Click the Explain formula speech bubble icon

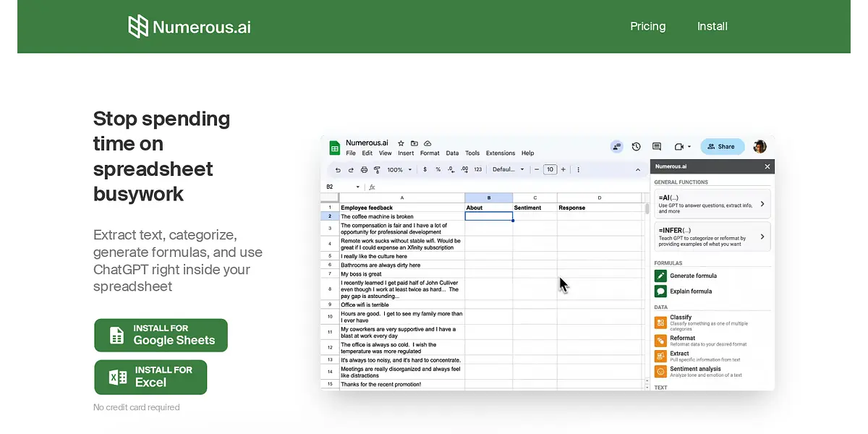(x=660, y=292)
